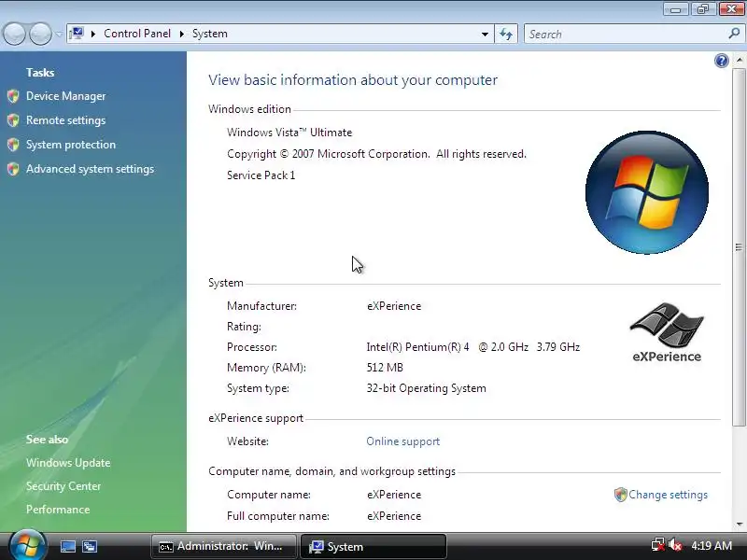The width and height of the screenshot is (747, 560).
Task: Click shield icon beside Device Manager
Action: pyautogui.click(x=13, y=96)
